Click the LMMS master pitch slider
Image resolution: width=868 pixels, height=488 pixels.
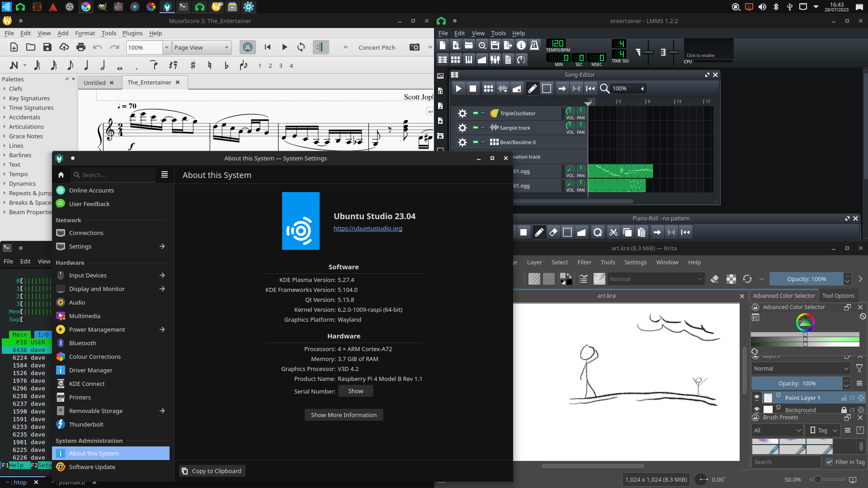point(674,52)
